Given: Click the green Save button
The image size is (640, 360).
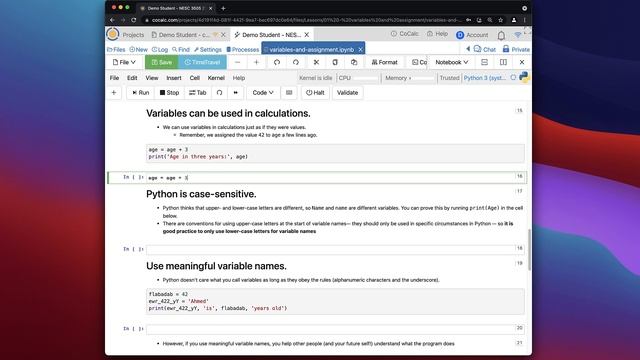Looking at the screenshot, I should [x=162, y=62].
